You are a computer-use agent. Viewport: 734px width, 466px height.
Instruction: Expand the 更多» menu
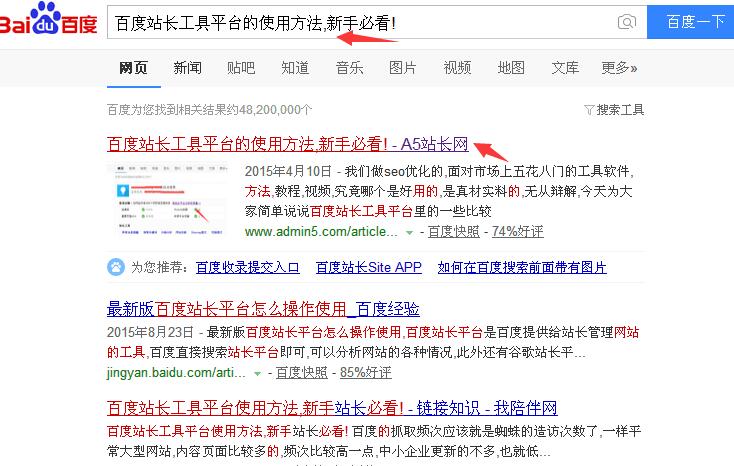pyautogui.click(x=619, y=68)
